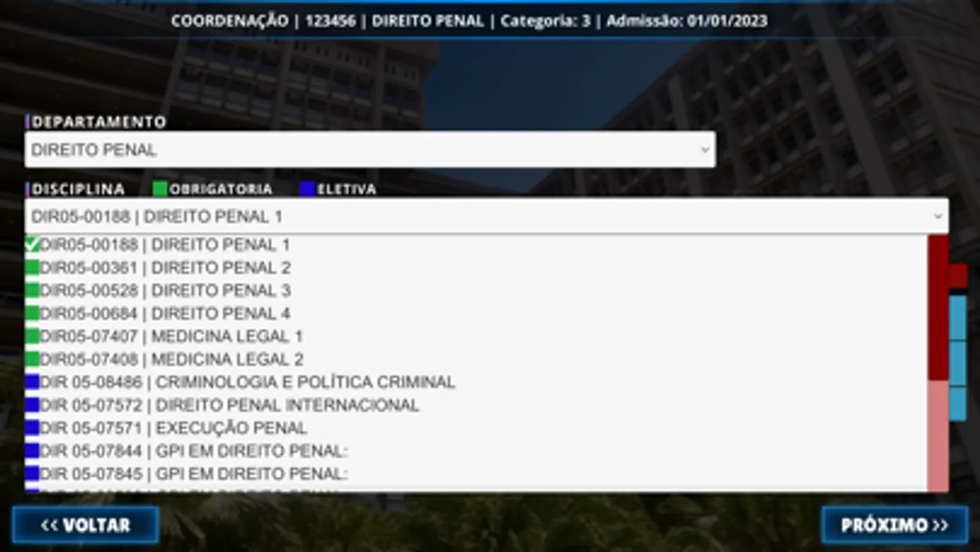Click the dark red scrollbar thumb in list
This screenshot has width=980, height=552.
[938, 308]
